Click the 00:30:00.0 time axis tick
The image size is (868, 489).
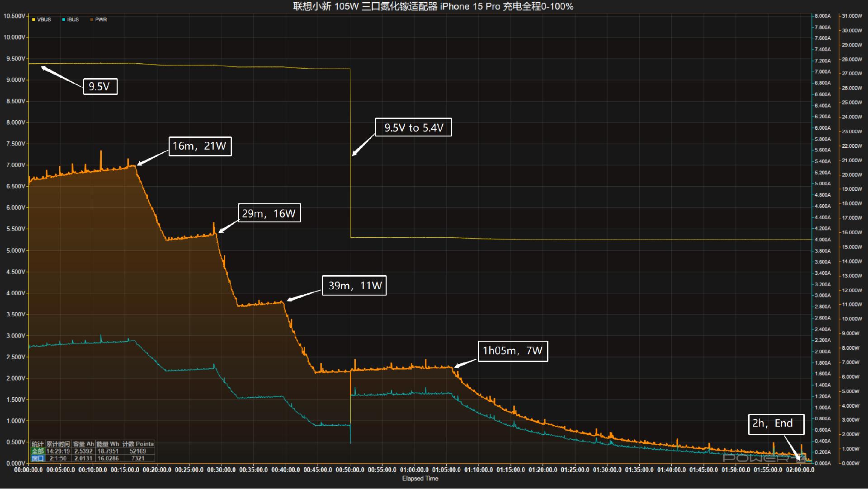point(221,470)
